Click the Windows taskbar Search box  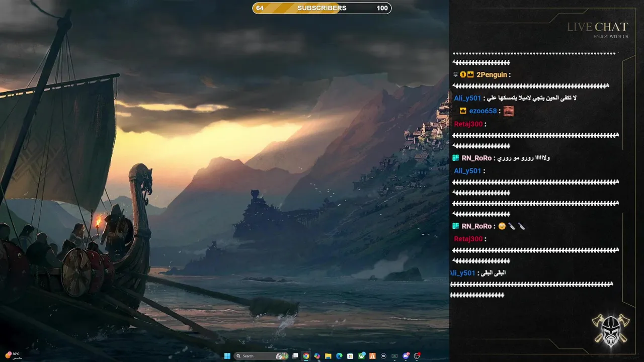pos(262,356)
